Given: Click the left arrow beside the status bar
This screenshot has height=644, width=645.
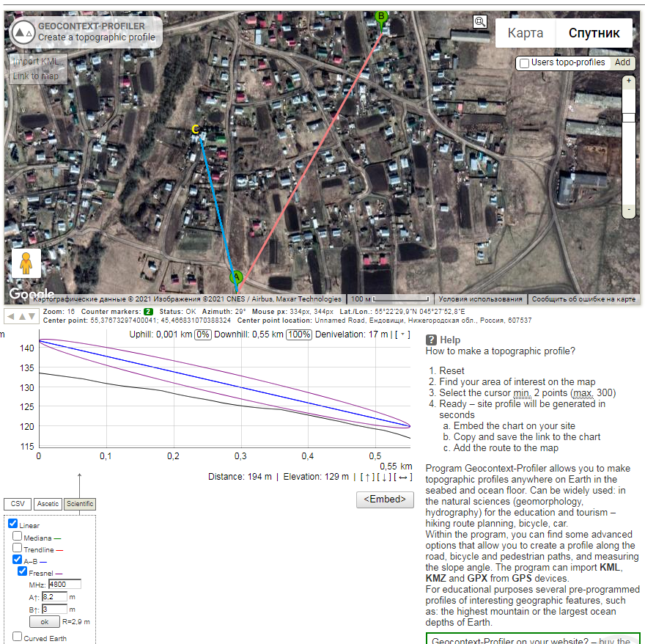Looking at the screenshot, I should [x=11, y=316].
